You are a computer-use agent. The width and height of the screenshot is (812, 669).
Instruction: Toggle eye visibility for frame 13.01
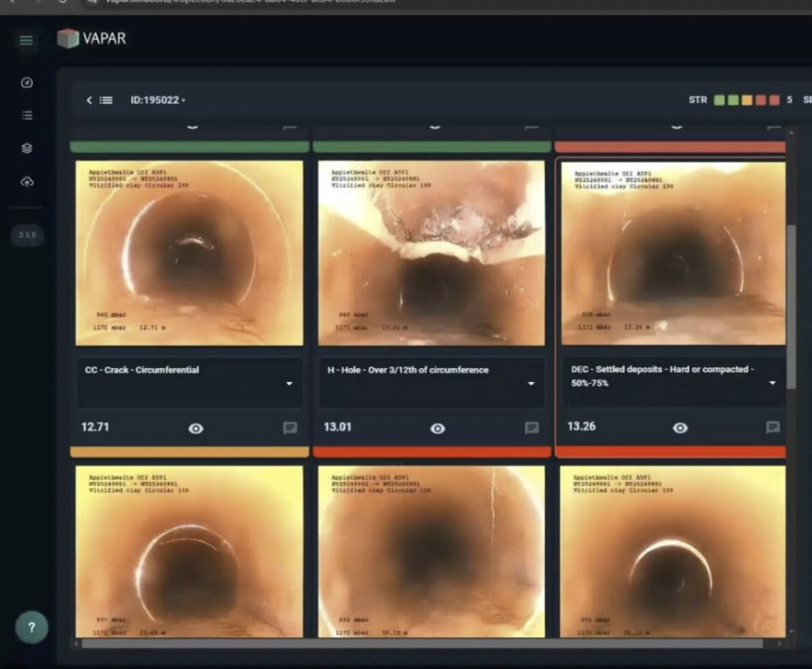click(x=438, y=429)
